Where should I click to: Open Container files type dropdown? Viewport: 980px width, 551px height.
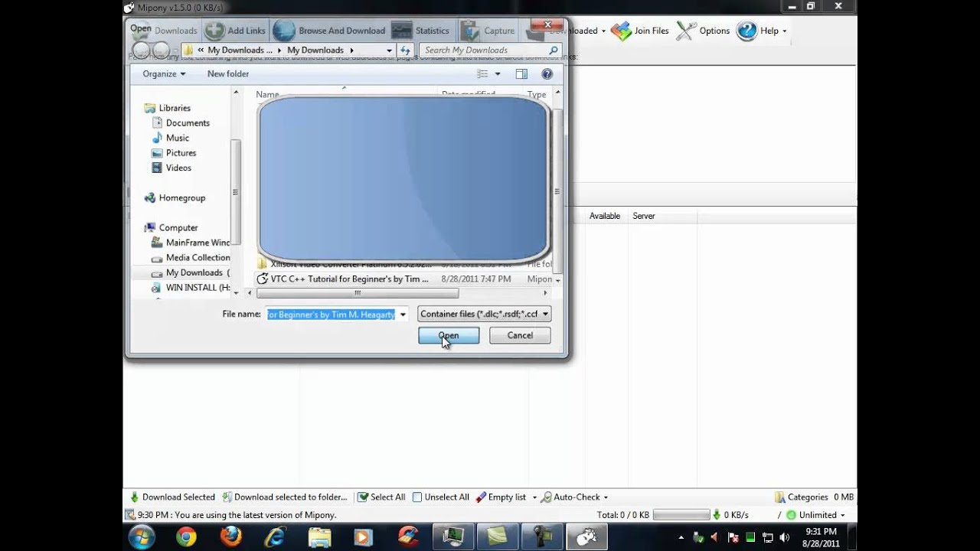(x=484, y=314)
